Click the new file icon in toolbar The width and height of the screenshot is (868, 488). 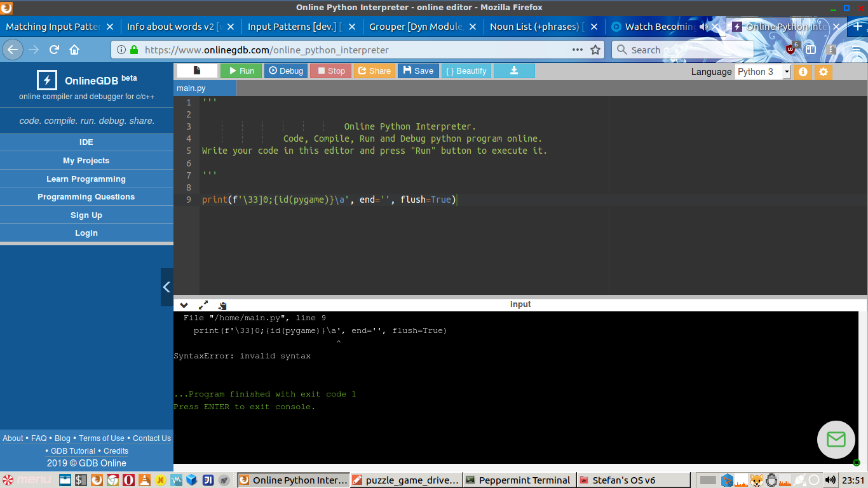click(x=197, y=71)
